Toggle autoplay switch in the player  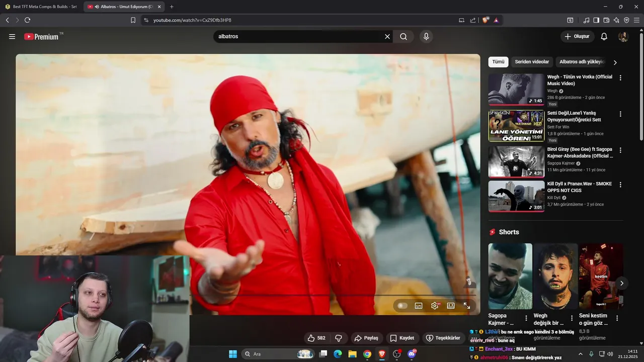coord(403,306)
